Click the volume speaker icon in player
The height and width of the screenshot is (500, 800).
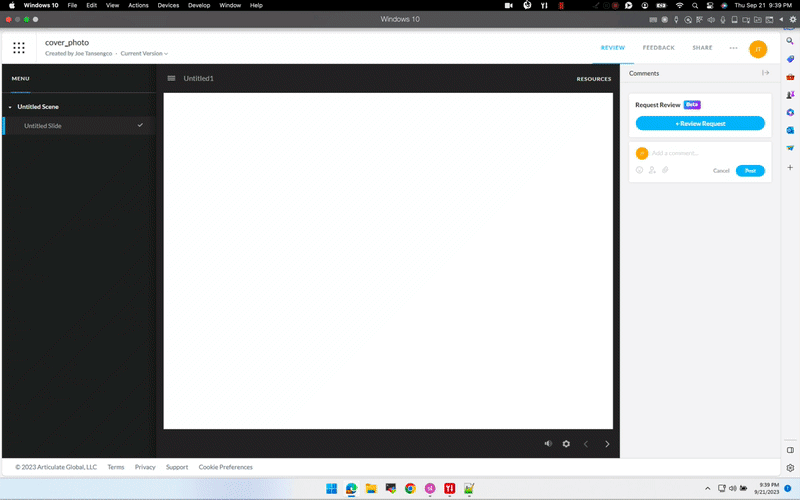(x=548, y=443)
